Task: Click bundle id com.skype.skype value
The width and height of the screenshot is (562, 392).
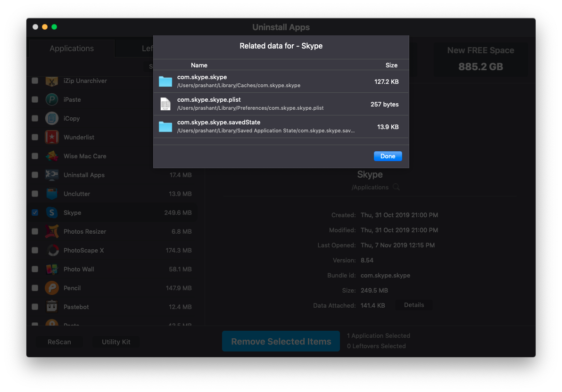Action: click(x=385, y=276)
